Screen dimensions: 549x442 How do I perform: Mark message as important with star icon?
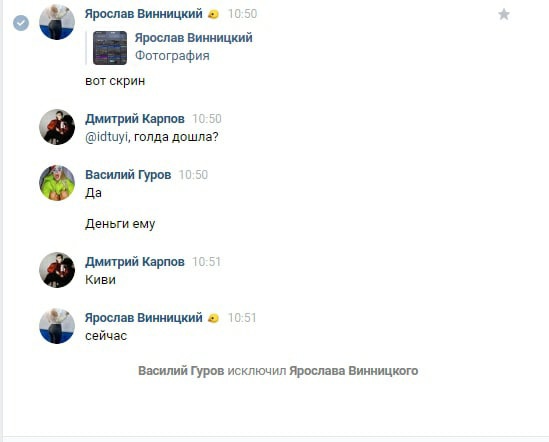coord(504,14)
